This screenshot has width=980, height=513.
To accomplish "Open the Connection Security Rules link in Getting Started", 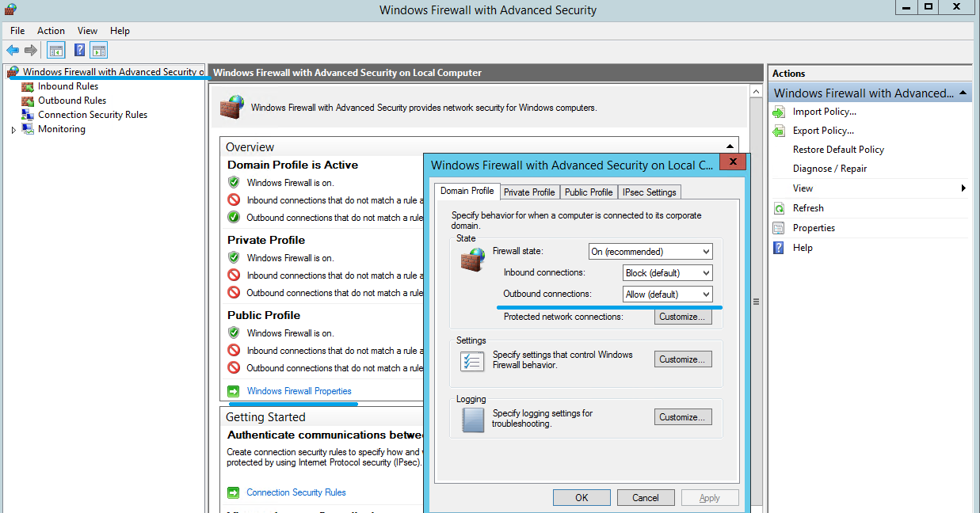I will (x=296, y=492).
